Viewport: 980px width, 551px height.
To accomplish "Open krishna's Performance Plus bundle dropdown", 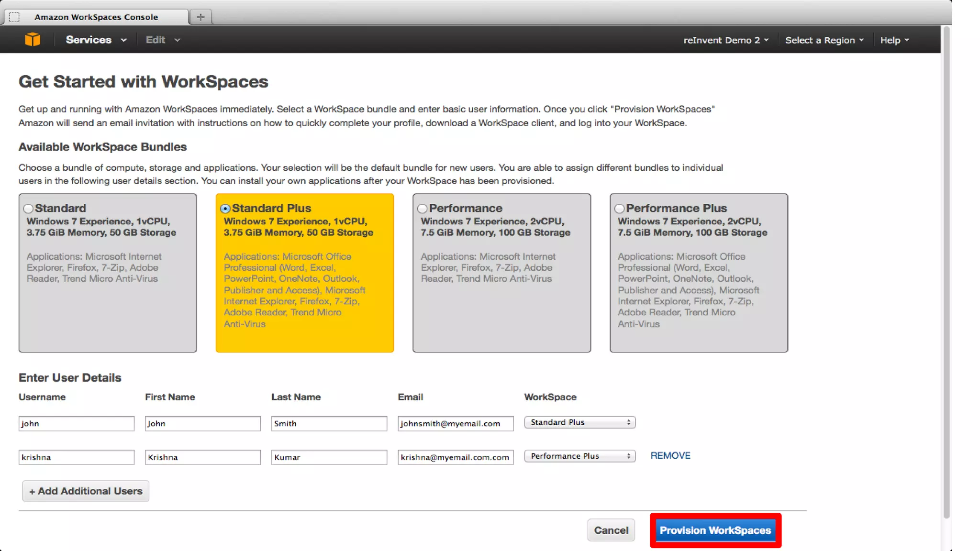I will point(579,456).
